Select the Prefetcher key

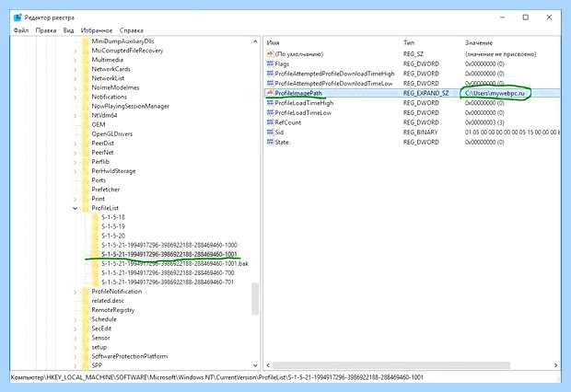tap(106, 190)
